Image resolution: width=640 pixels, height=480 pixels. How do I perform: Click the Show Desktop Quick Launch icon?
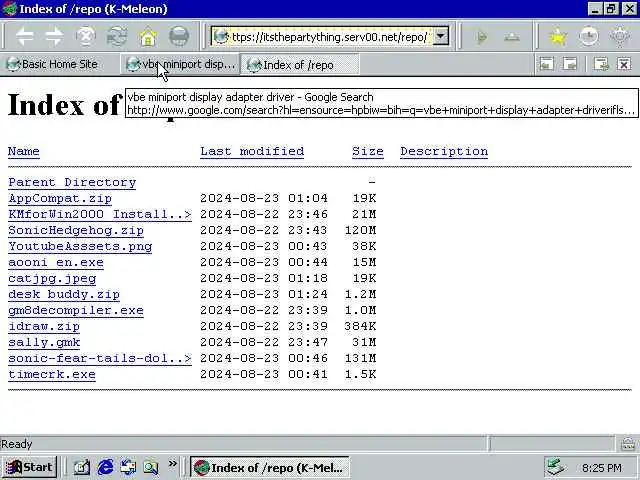tap(128, 467)
